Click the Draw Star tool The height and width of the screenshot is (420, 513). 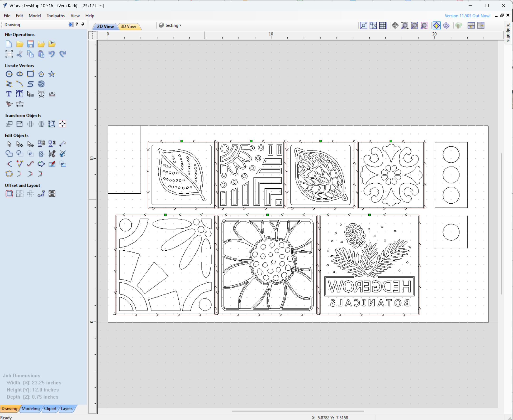pyautogui.click(x=52, y=74)
